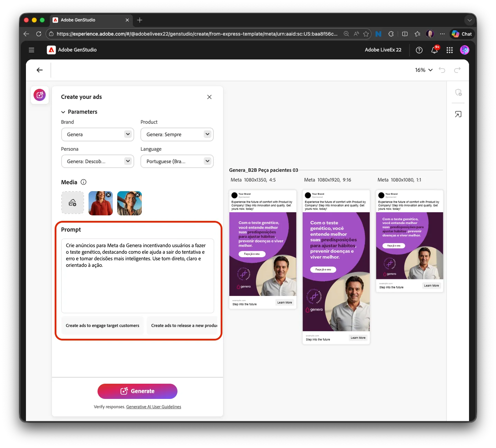
Task: Open Generative AI User Guidelines link
Action: (154, 407)
